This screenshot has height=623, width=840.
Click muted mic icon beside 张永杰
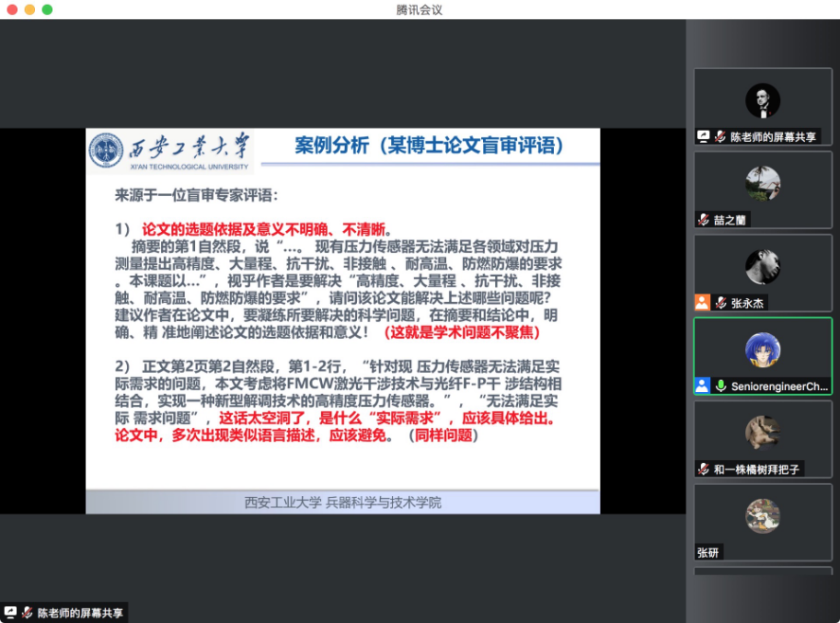pyautogui.click(x=721, y=303)
